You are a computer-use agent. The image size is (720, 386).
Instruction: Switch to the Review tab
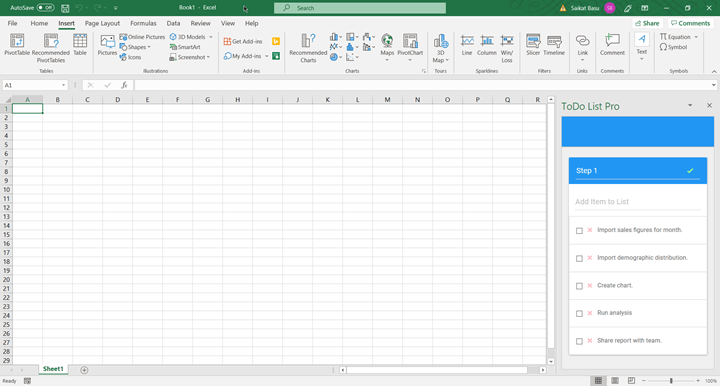click(x=200, y=23)
